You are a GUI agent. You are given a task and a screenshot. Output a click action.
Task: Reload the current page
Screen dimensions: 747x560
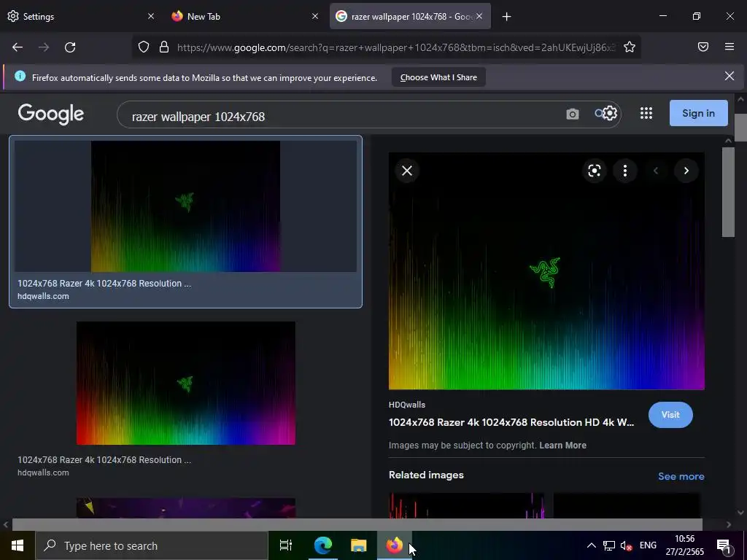point(70,47)
